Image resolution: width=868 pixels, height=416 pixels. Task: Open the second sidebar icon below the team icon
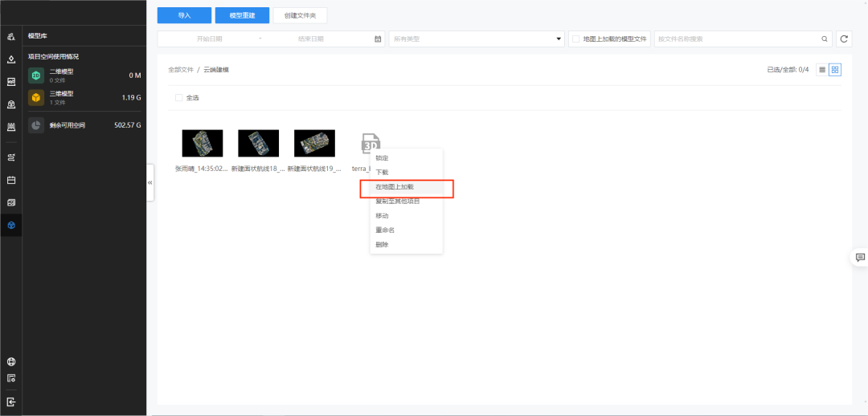coord(11,82)
